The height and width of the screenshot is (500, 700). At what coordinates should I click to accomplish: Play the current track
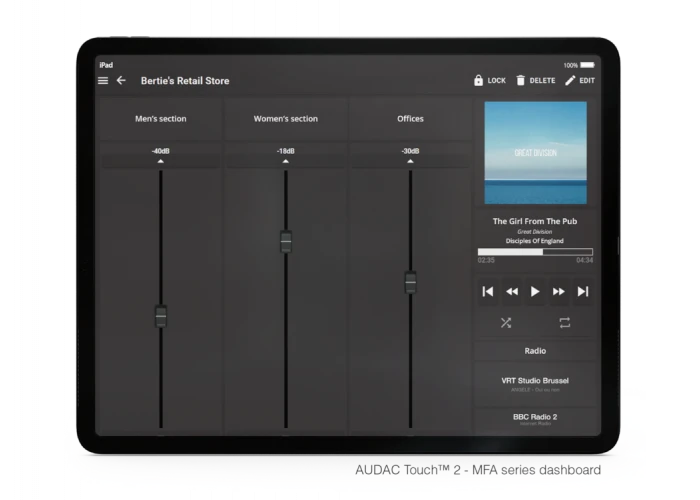coord(535,292)
